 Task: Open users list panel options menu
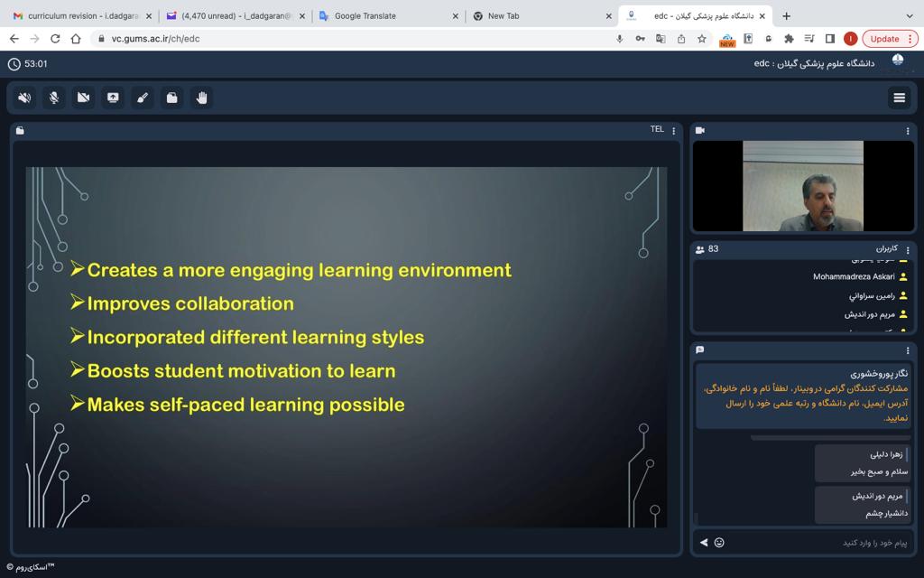(908, 249)
